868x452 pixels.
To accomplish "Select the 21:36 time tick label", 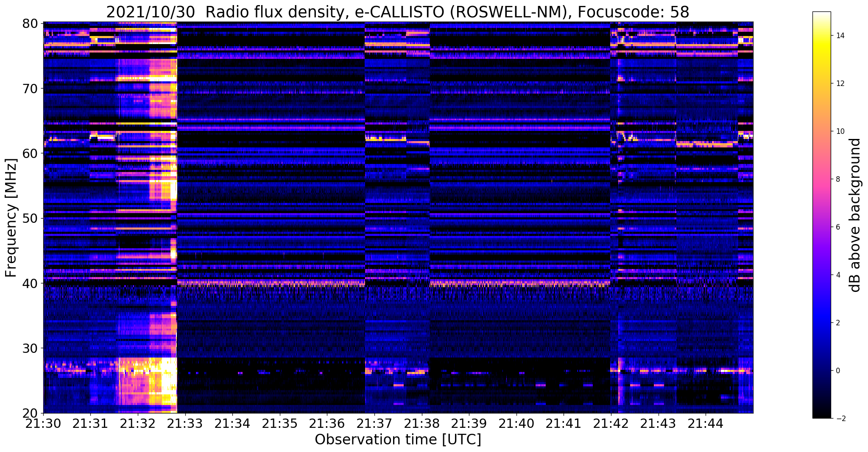I will coord(327,423).
